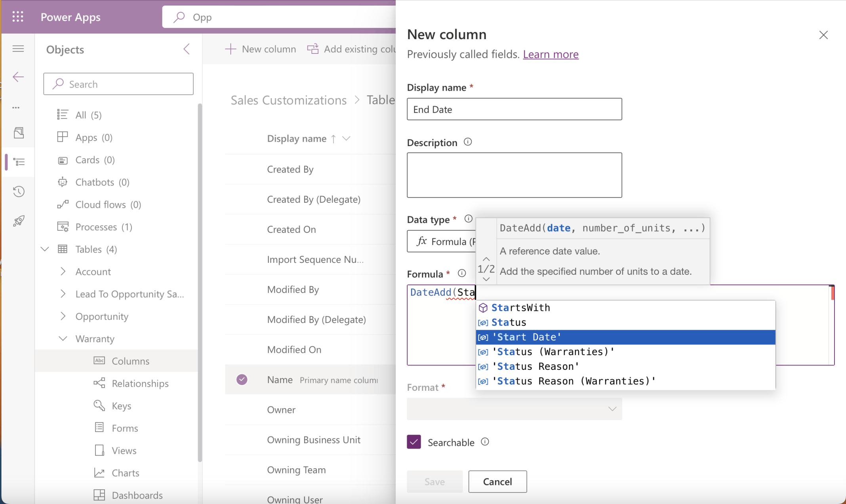This screenshot has height=504, width=846.
Task: Click the Searchable info icon
Action: (x=485, y=442)
